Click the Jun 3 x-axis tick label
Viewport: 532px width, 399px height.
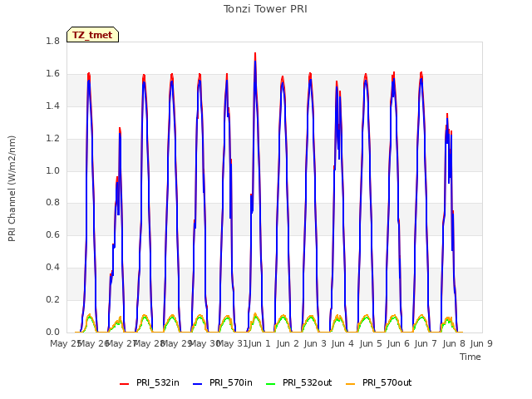(315, 343)
